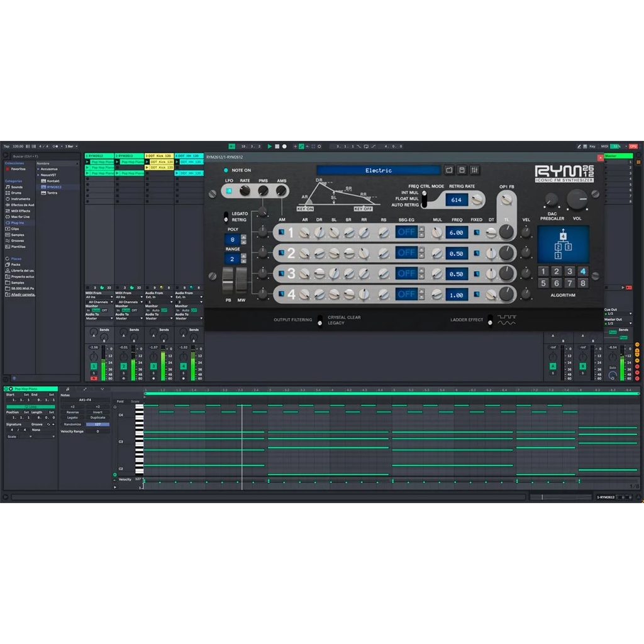The height and width of the screenshot is (644, 644).
Task: Click the Reverse notes button
Action: click(73, 412)
